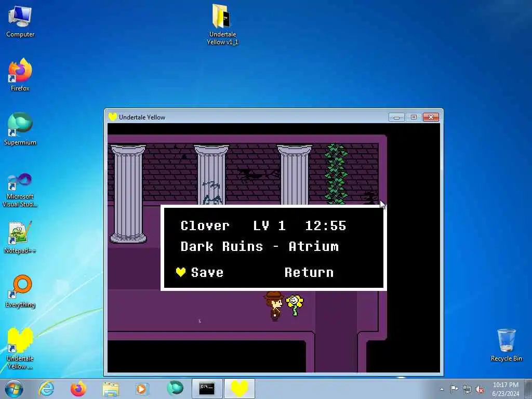Launch Firefox from the taskbar
The height and width of the screenshot is (399, 532).
pyautogui.click(x=78, y=389)
